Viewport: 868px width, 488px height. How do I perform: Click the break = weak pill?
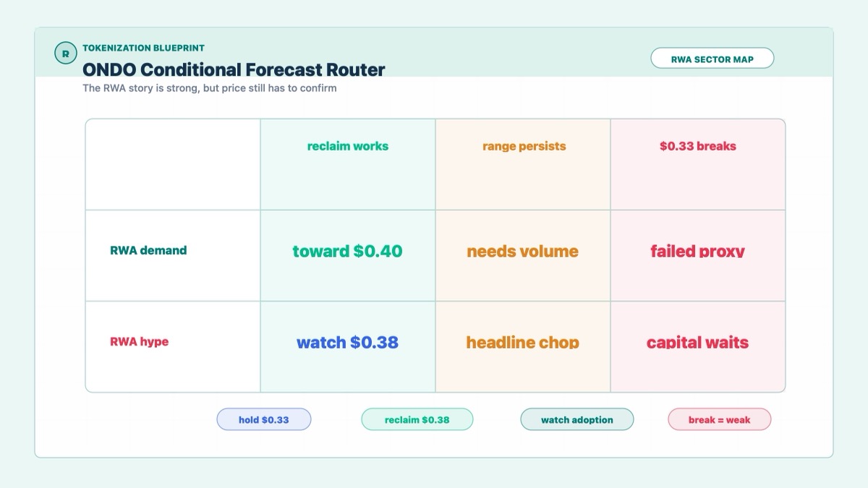coord(719,419)
